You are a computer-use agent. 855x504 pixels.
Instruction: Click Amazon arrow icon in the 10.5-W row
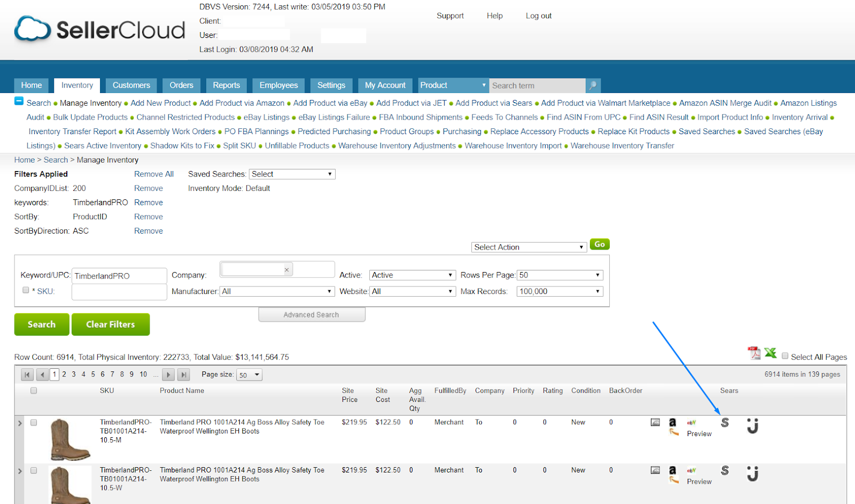674,480
